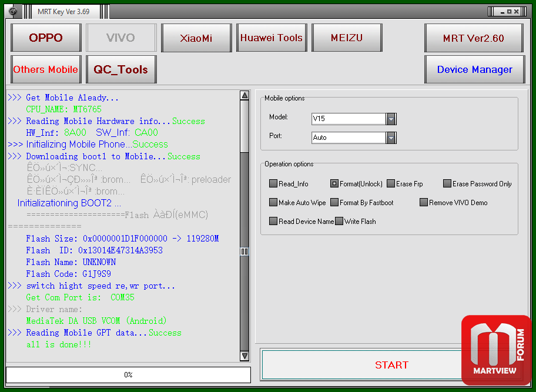Viewport: 536px width, 392px height.
Task: Click the log scrollbar thumb grip
Action: (244, 252)
